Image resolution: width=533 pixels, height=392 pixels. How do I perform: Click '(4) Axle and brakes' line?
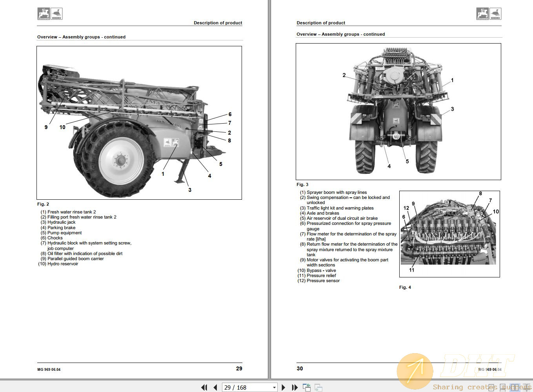click(x=320, y=213)
